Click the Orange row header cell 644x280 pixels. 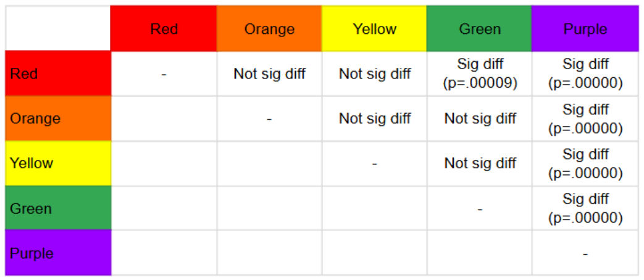58,119
